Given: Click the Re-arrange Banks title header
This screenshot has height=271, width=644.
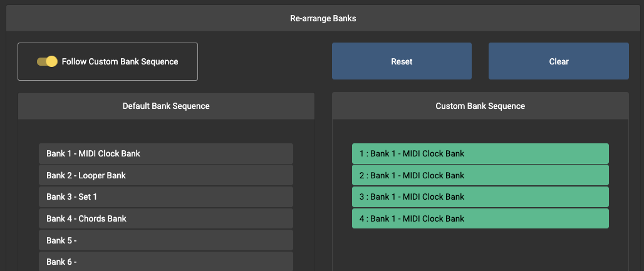Looking at the screenshot, I should click(x=323, y=18).
